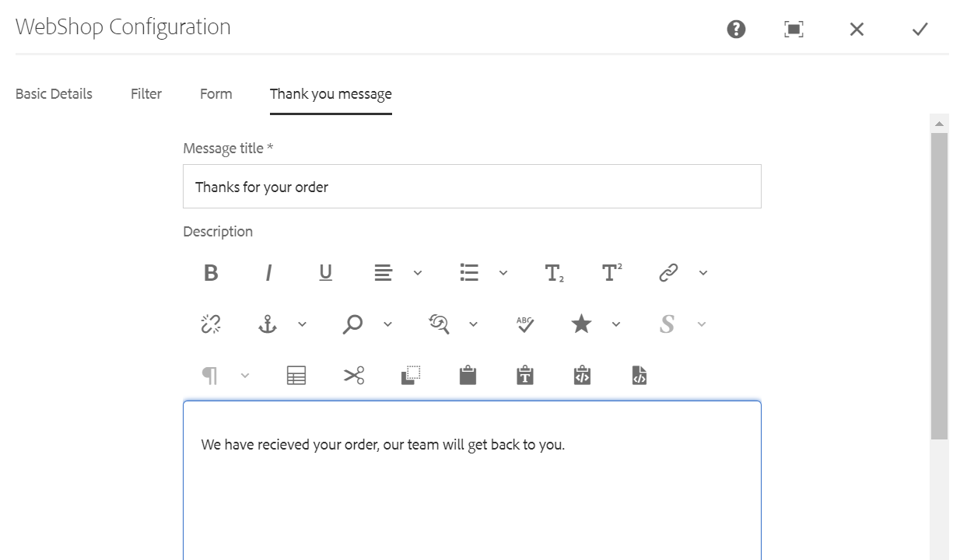Screen dimensions: 953x560
Task: Click the unlink icon
Action: 211,324
